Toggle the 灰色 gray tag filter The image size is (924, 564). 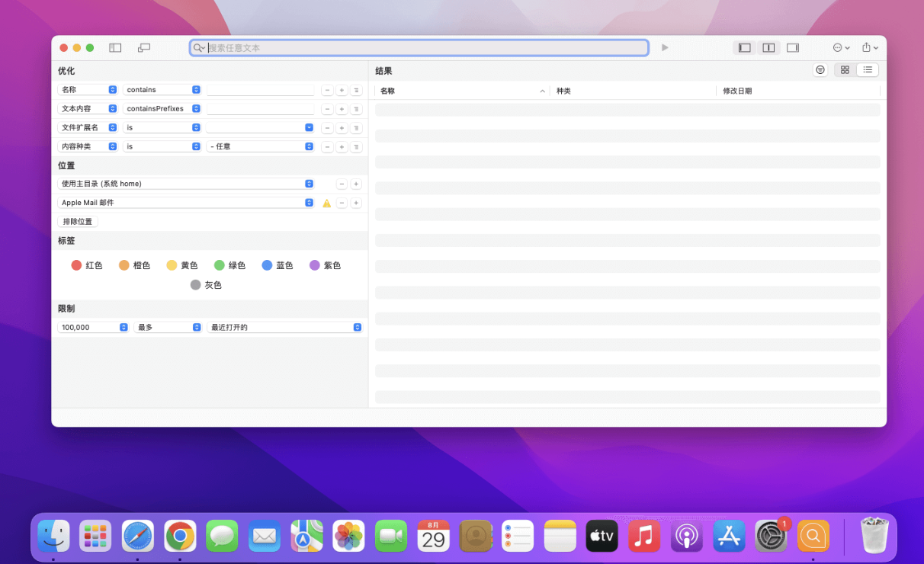coord(195,284)
